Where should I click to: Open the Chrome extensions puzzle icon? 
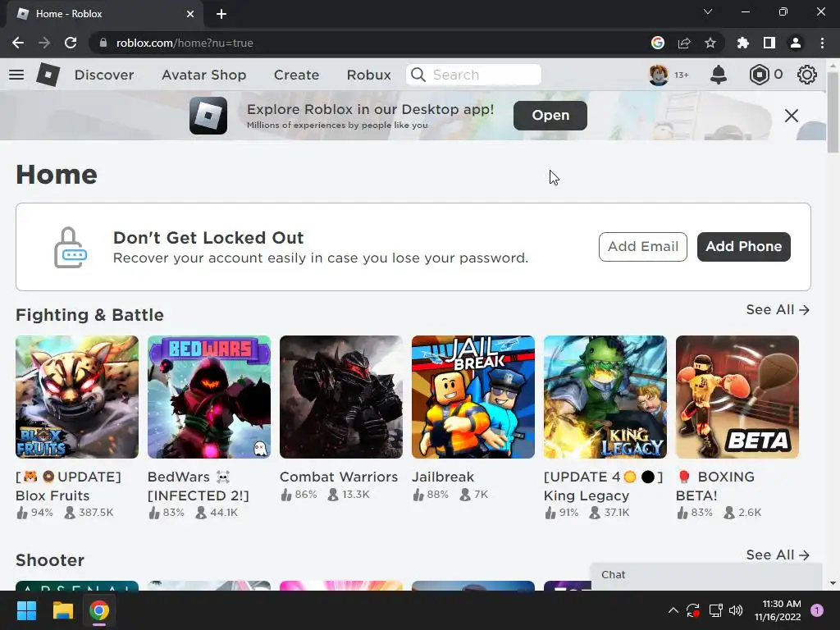pyautogui.click(x=743, y=43)
